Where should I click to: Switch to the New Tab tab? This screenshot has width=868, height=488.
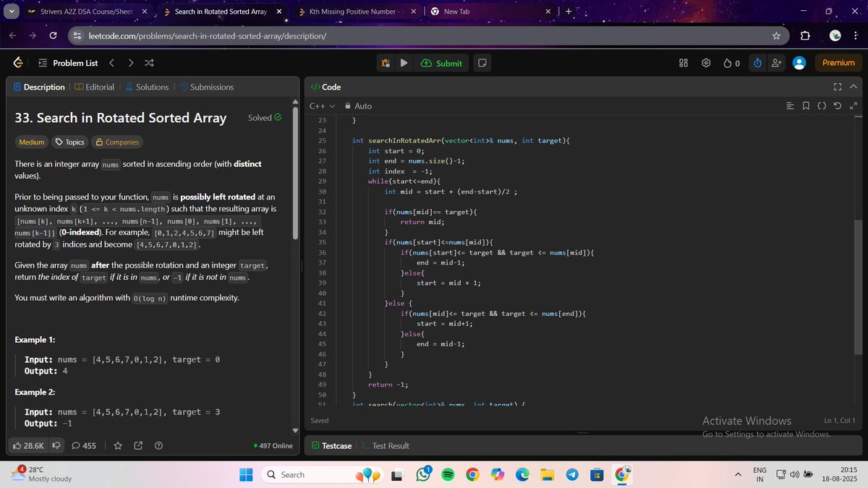(491, 12)
